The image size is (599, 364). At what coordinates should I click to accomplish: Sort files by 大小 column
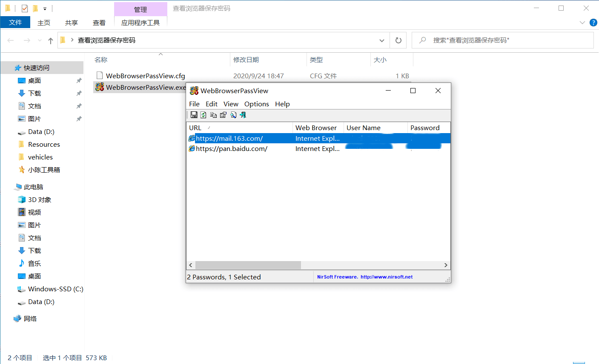[x=392, y=60]
